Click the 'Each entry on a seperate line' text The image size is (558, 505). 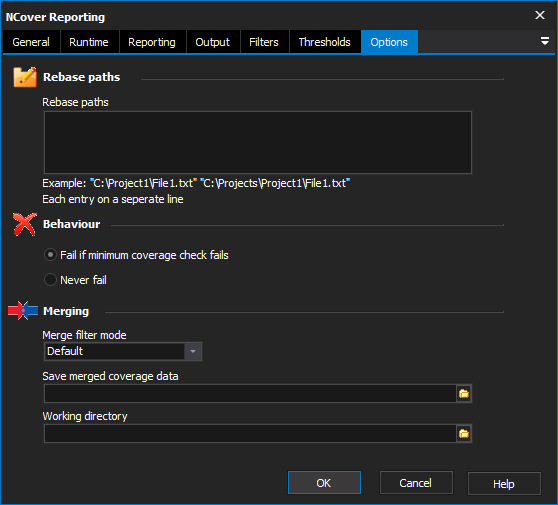coord(113,199)
